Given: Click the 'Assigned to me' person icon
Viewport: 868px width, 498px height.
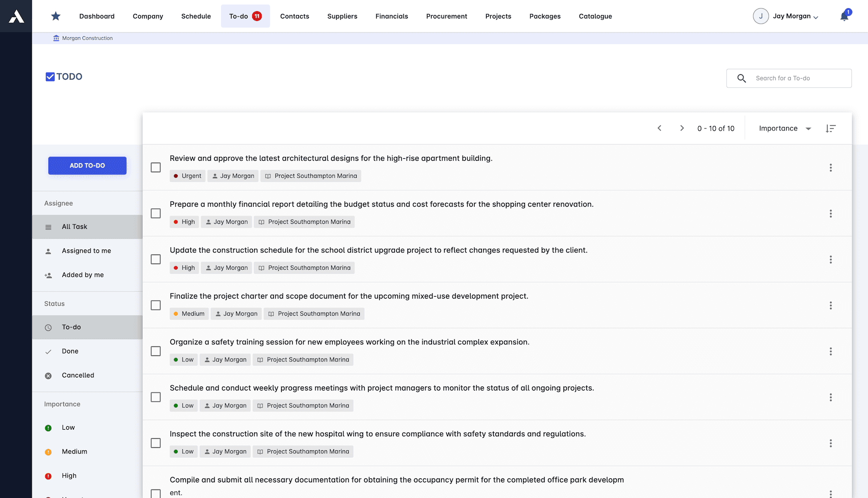Looking at the screenshot, I should coord(48,251).
